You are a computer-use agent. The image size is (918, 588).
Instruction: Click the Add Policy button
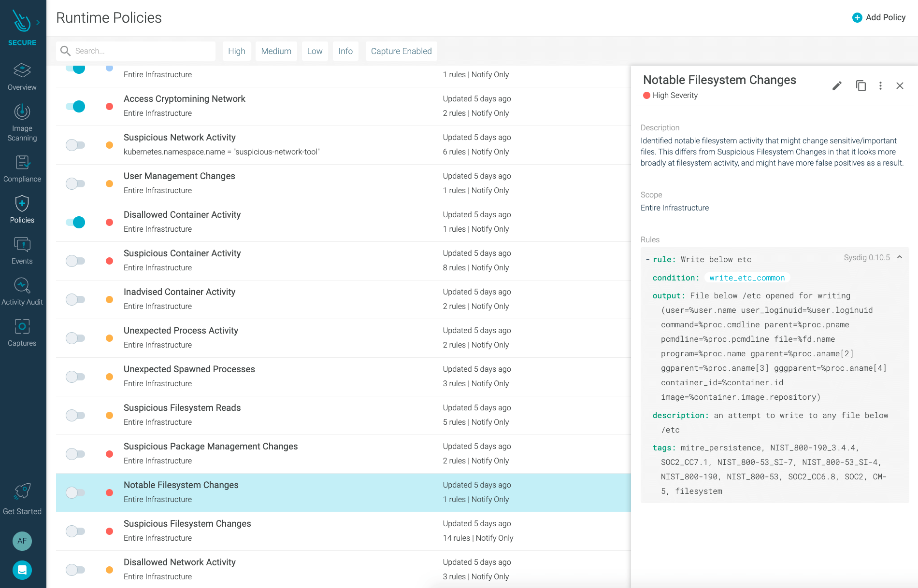coord(879,17)
